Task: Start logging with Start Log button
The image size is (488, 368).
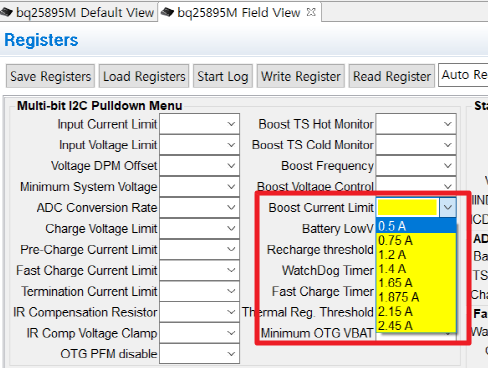Action: pyautogui.click(x=223, y=76)
